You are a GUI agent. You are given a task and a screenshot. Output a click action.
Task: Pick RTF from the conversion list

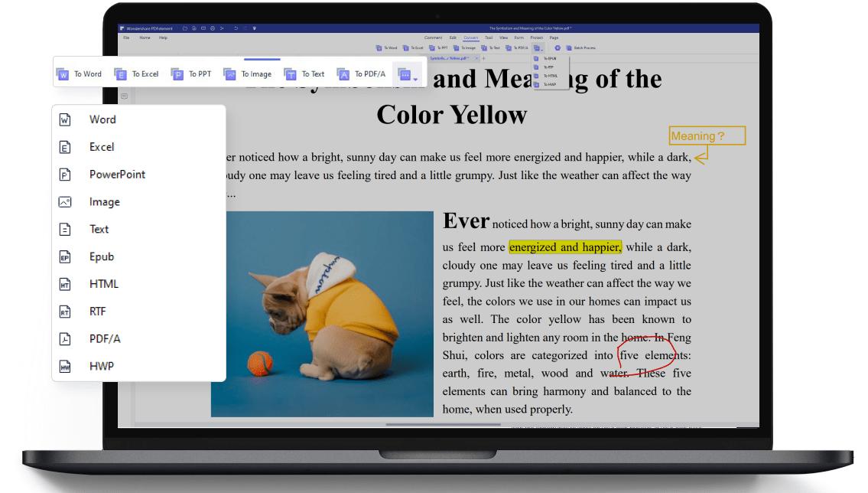tap(97, 312)
